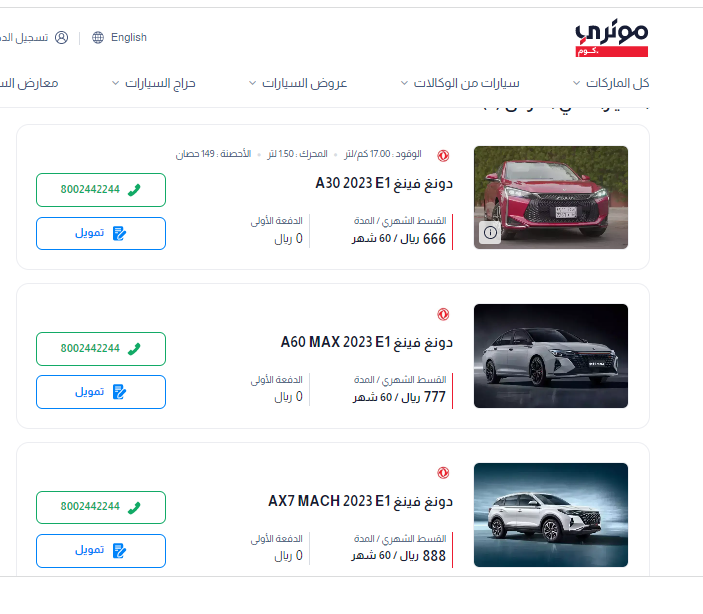Click تمويل button for A30 listing
The image size is (703, 614).
[101, 233]
